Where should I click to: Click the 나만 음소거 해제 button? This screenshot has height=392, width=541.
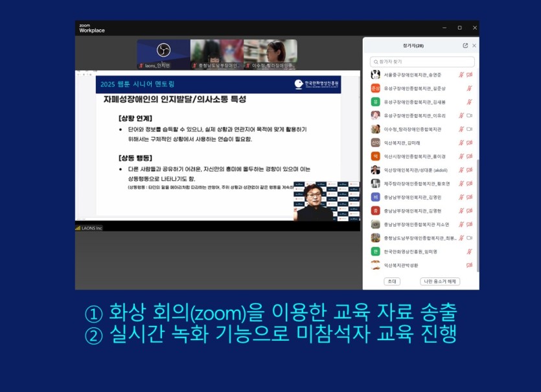(x=440, y=281)
